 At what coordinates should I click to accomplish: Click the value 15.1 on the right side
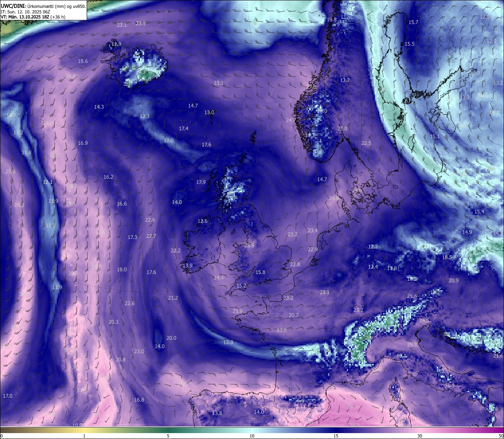tap(434, 137)
